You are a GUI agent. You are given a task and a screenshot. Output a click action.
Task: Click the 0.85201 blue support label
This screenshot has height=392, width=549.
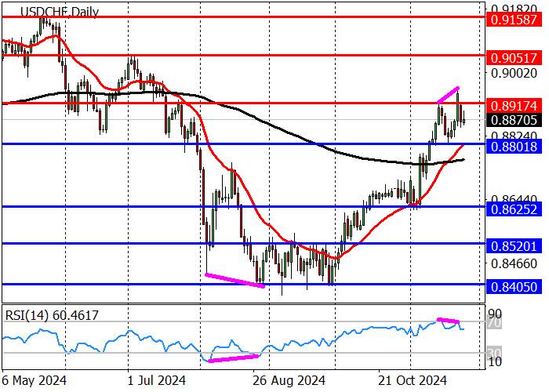click(514, 246)
